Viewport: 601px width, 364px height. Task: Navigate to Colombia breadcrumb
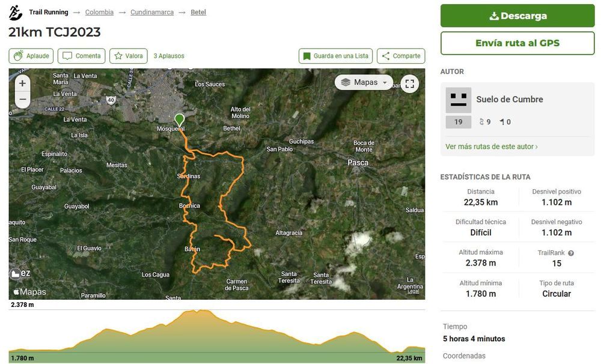click(x=99, y=12)
